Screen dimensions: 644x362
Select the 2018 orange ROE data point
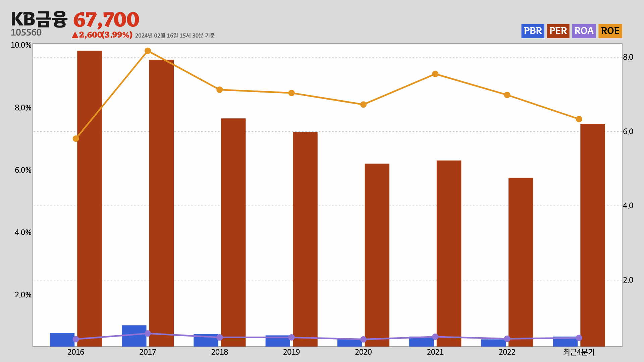tap(220, 90)
